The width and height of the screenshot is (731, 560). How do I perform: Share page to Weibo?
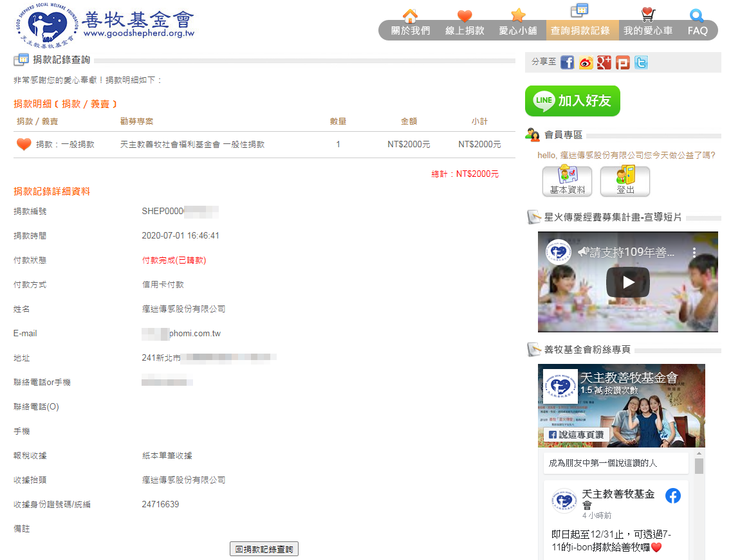click(x=586, y=62)
